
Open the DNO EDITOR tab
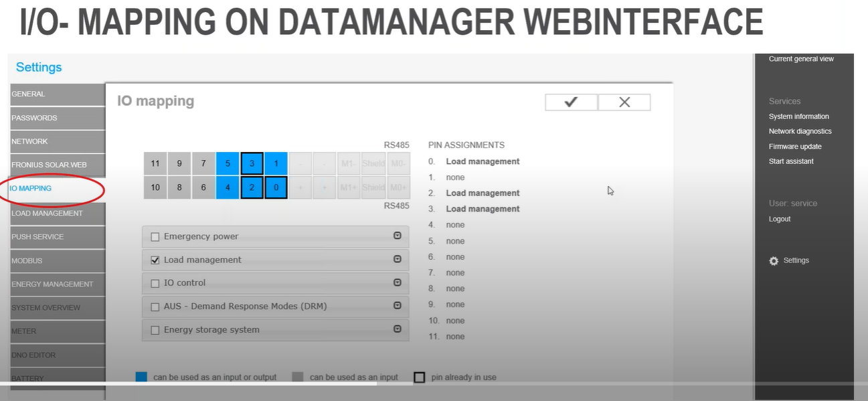pos(58,355)
